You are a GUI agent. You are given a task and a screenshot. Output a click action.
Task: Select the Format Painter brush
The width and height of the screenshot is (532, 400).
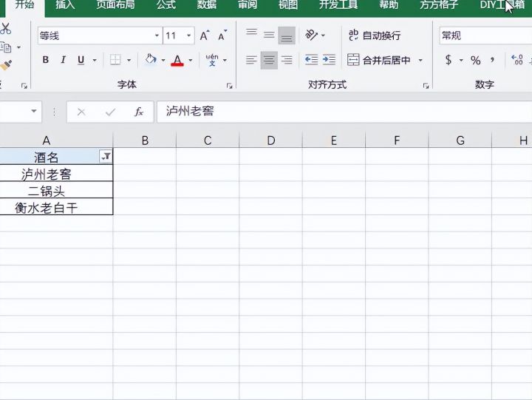point(5,65)
